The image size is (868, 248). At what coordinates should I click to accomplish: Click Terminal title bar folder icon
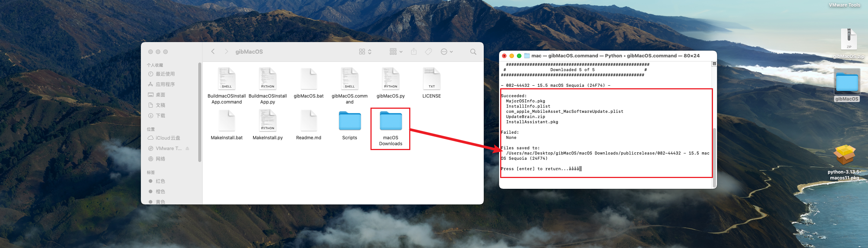click(x=527, y=56)
